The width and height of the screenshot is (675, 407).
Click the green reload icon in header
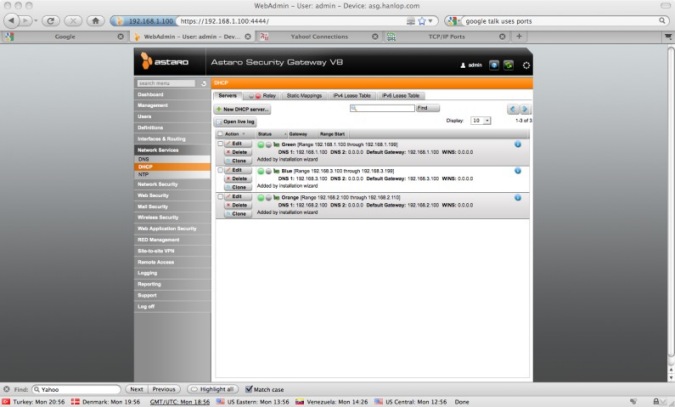[509, 64]
